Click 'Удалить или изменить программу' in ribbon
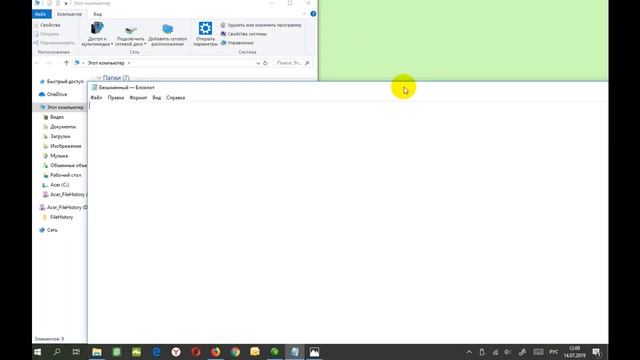640x360 pixels. click(x=261, y=25)
